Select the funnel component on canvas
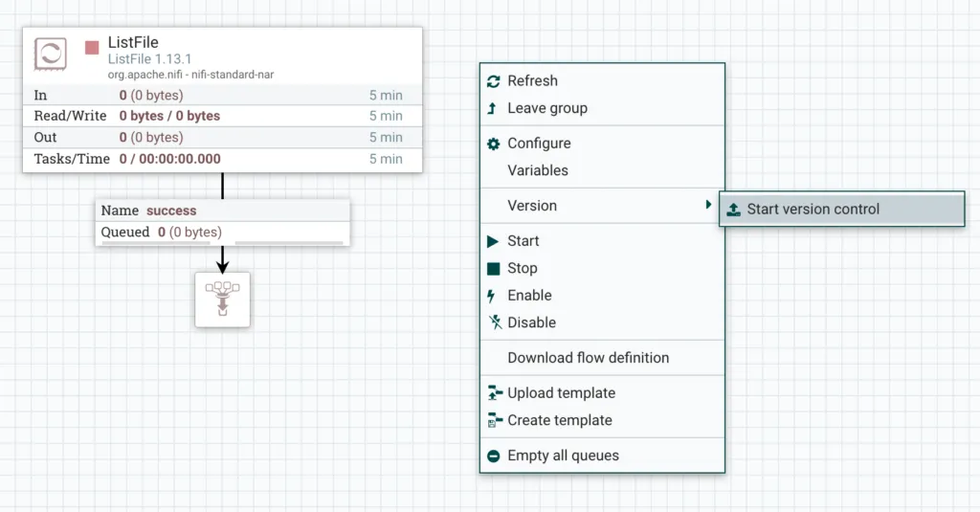Image resolution: width=980 pixels, height=512 pixels. tap(222, 299)
